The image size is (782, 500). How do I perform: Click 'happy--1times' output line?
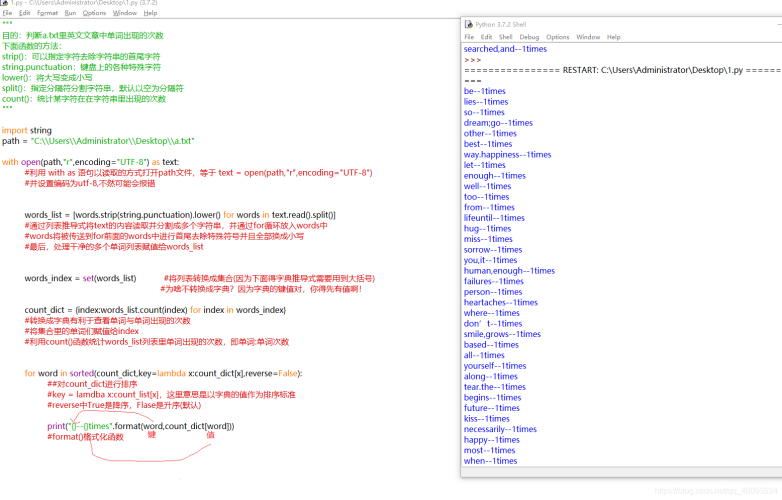[x=492, y=440]
